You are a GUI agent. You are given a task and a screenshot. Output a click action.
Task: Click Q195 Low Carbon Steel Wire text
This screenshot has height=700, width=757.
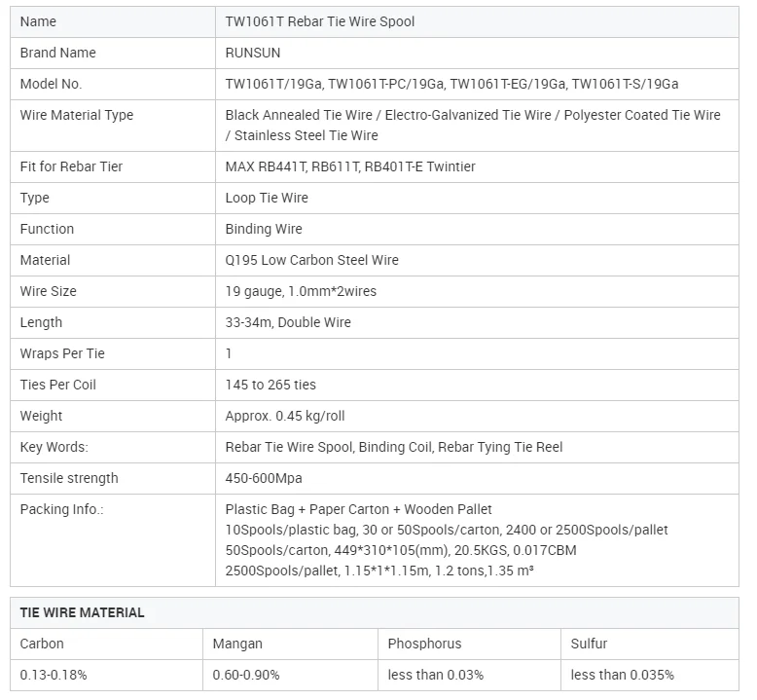311,260
